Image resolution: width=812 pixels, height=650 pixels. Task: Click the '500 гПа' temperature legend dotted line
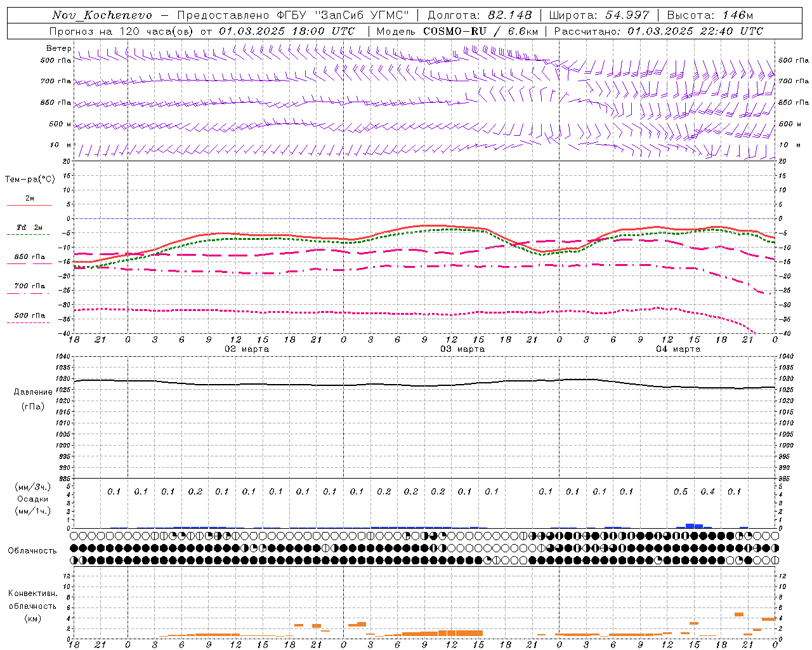[x=29, y=322]
